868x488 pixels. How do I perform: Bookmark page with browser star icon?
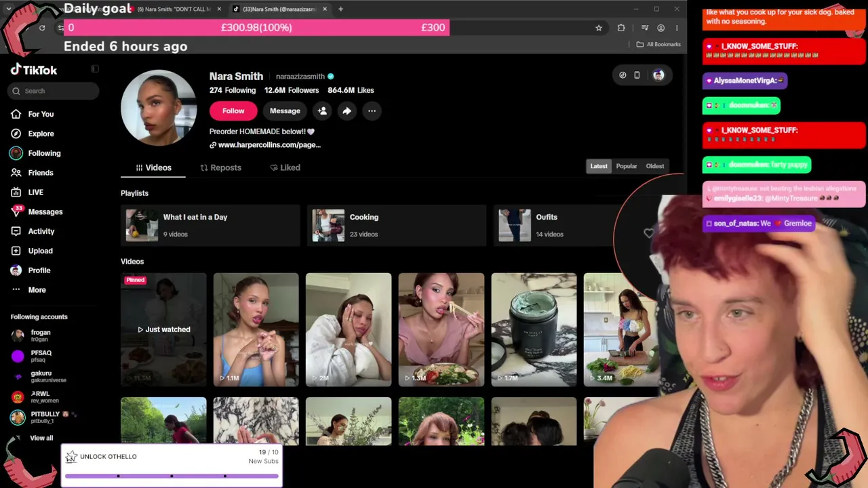click(599, 28)
